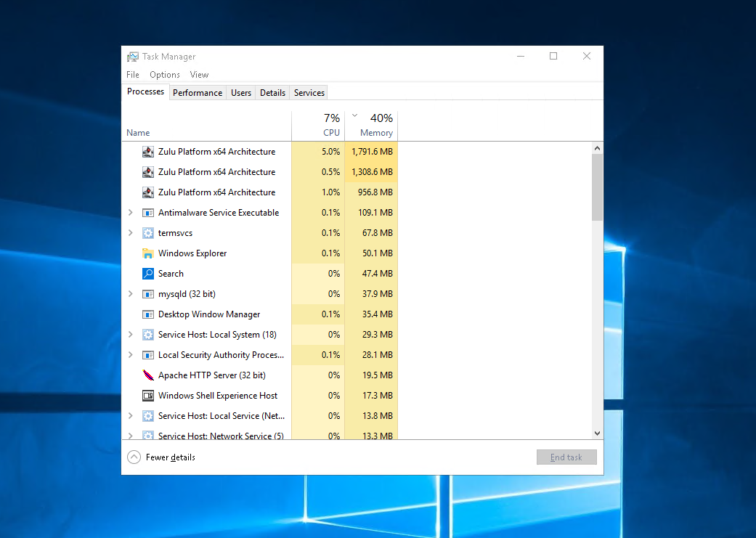Expand the Antimalware Service Executable group

(130, 213)
